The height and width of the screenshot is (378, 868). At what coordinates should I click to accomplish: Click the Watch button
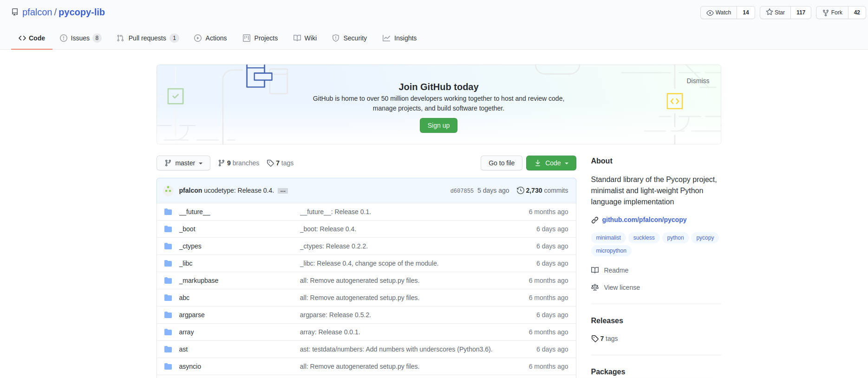(718, 13)
